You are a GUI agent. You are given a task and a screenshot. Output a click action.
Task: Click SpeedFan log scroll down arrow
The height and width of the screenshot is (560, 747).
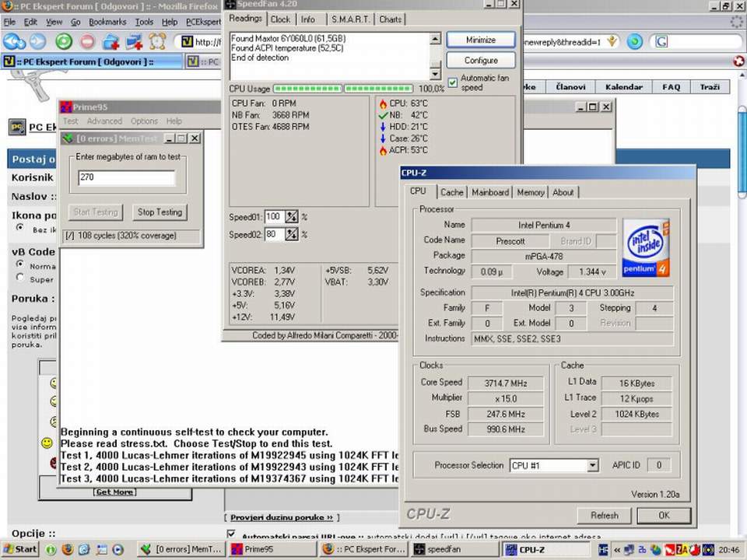(435, 74)
